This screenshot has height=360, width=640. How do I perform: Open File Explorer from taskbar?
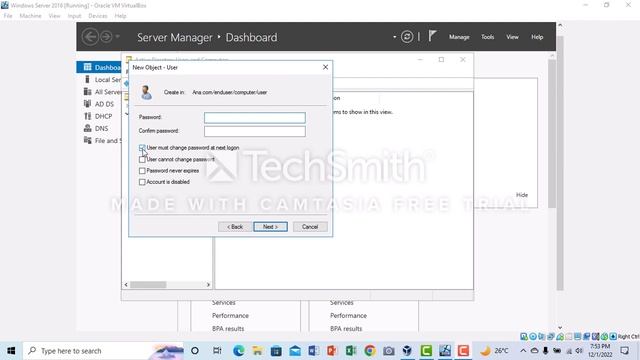258,351
